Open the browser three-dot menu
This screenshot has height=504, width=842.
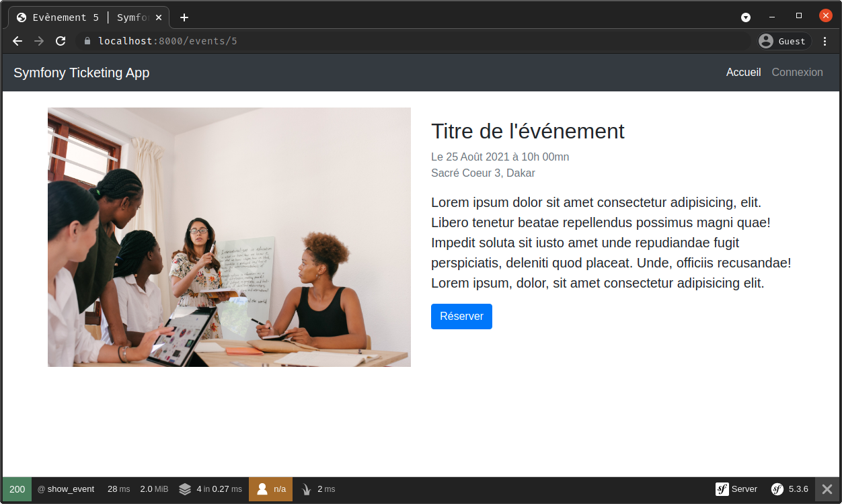(x=825, y=41)
